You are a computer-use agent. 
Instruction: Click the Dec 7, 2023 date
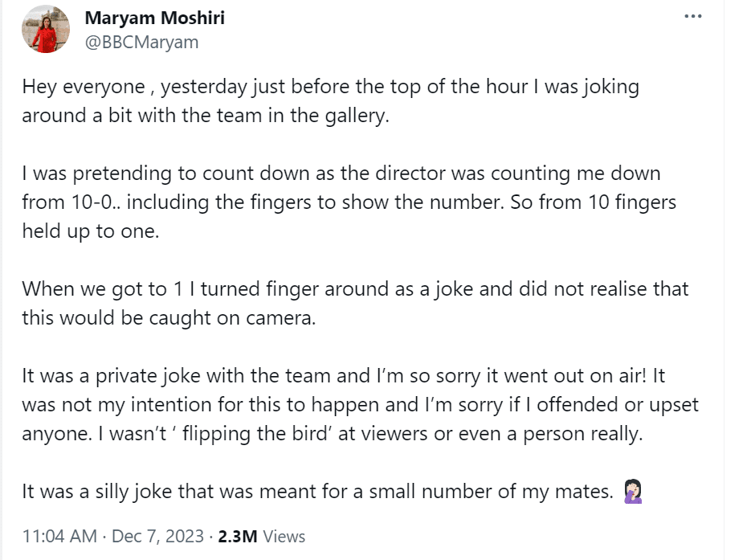[x=157, y=536]
